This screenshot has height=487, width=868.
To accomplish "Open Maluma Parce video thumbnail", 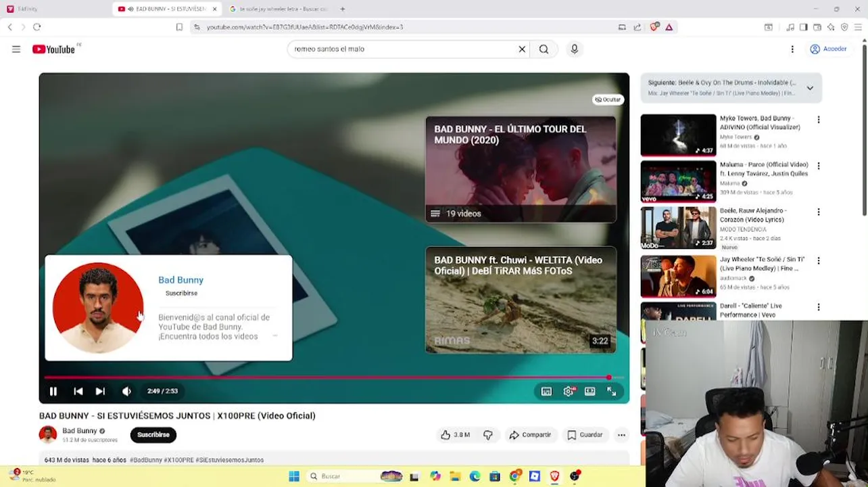I will [678, 181].
